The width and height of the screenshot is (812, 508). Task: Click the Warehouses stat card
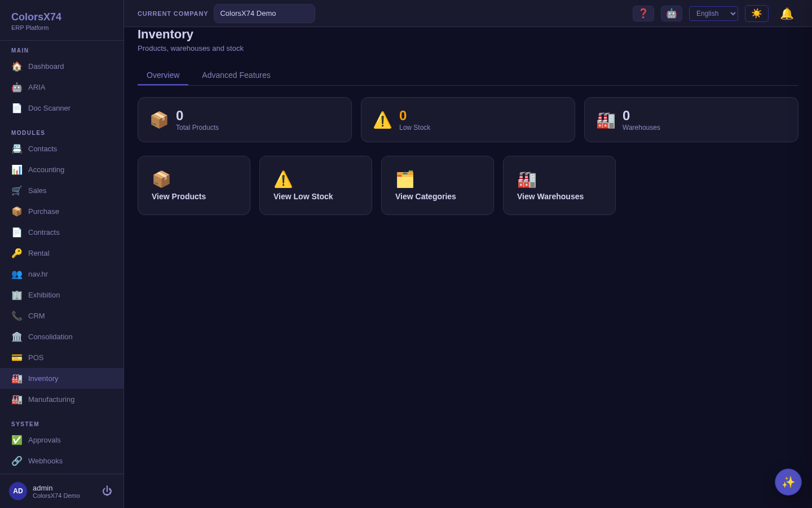pyautogui.click(x=691, y=120)
